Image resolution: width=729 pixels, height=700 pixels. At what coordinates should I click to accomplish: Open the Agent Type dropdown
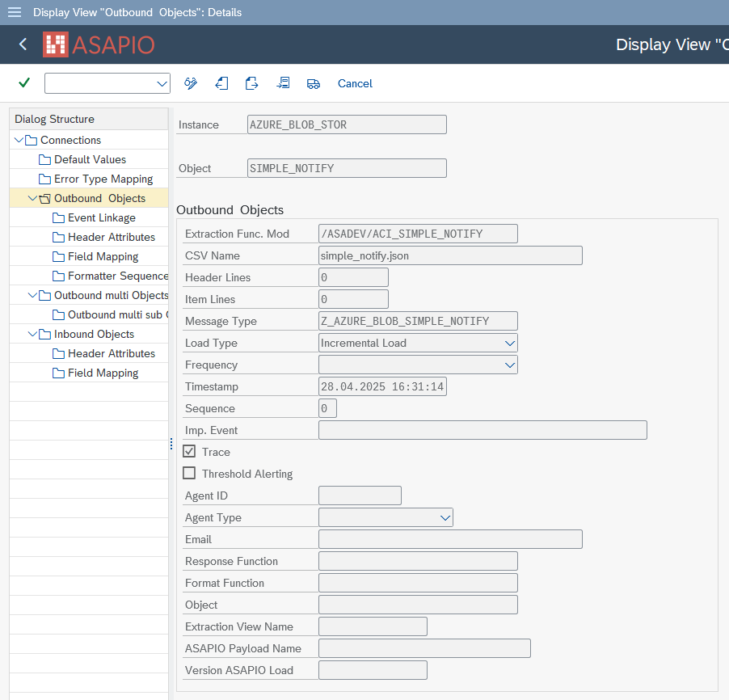pos(445,517)
